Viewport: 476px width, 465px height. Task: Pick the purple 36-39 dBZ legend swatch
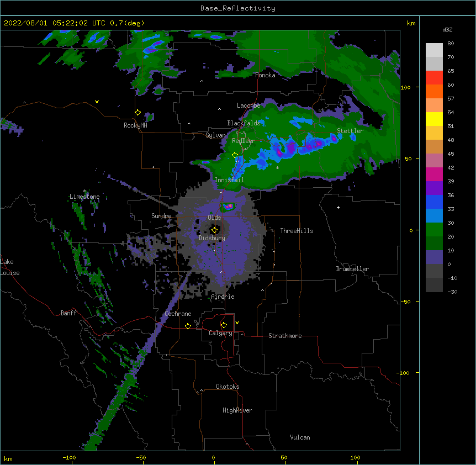click(x=434, y=188)
